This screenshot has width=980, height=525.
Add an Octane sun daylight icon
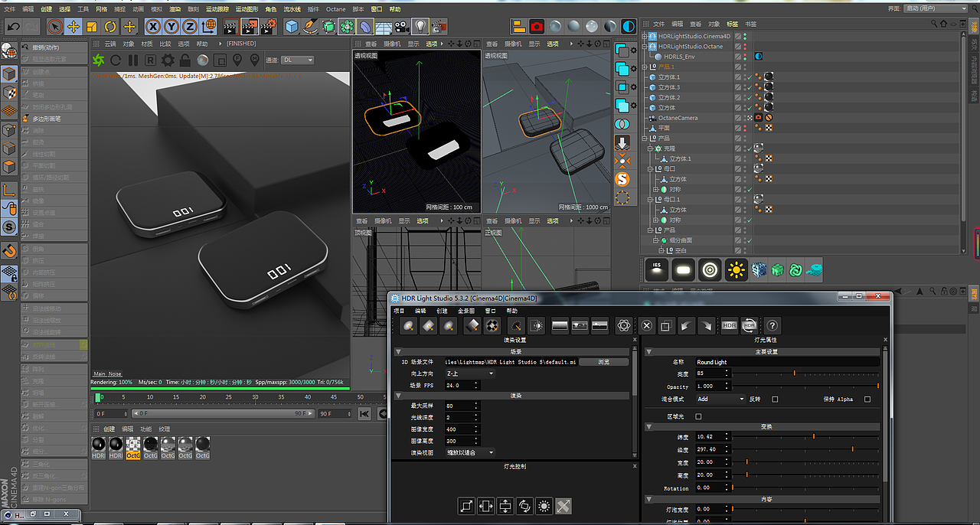pyautogui.click(x=737, y=269)
